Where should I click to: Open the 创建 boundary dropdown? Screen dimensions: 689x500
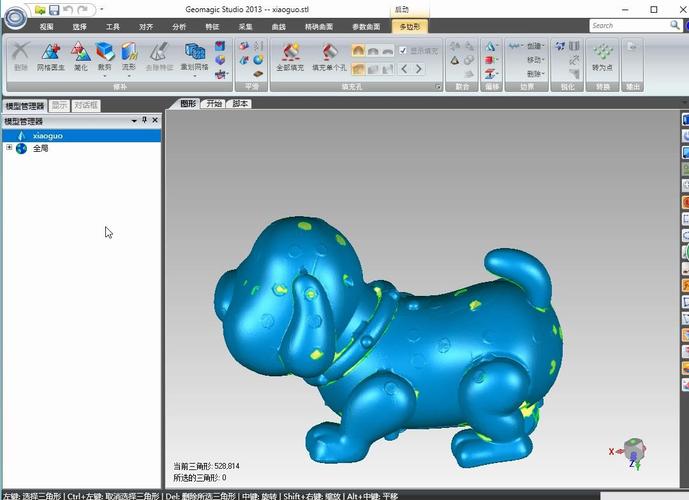pyautogui.click(x=536, y=46)
